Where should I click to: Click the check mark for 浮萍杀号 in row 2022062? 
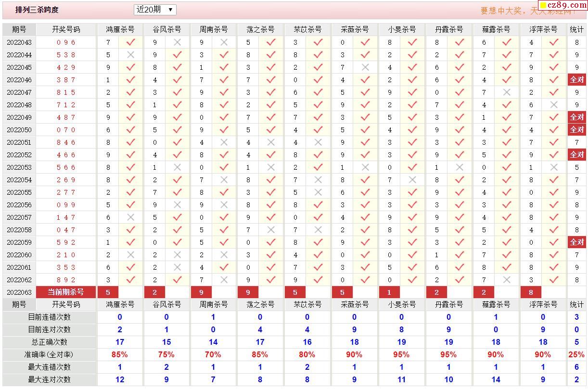tap(554, 280)
